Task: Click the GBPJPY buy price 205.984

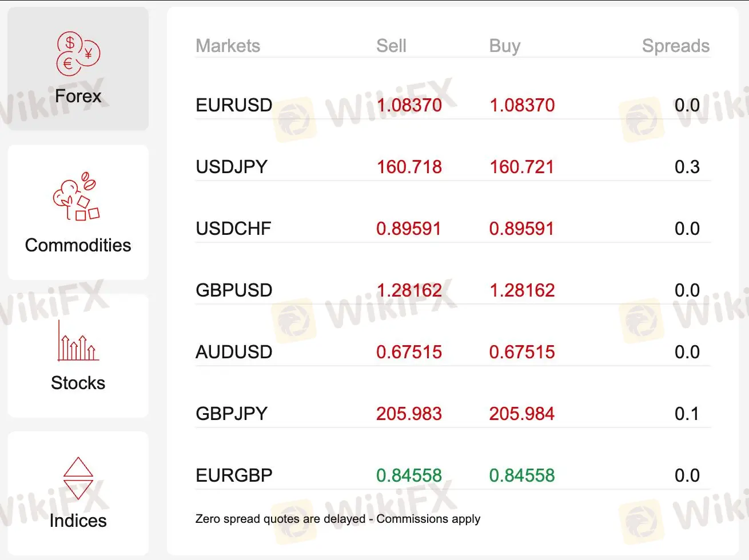Action: tap(521, 414)
